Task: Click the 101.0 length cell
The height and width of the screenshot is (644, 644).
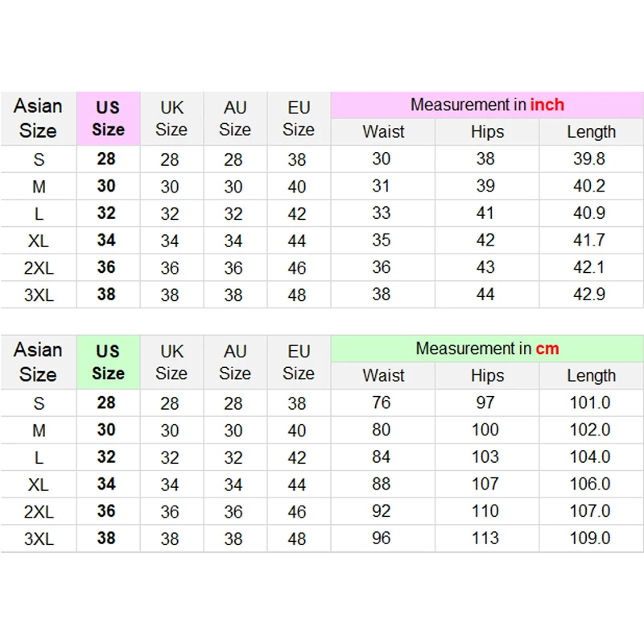Action: pyautogui.click(x=590, y=402)
